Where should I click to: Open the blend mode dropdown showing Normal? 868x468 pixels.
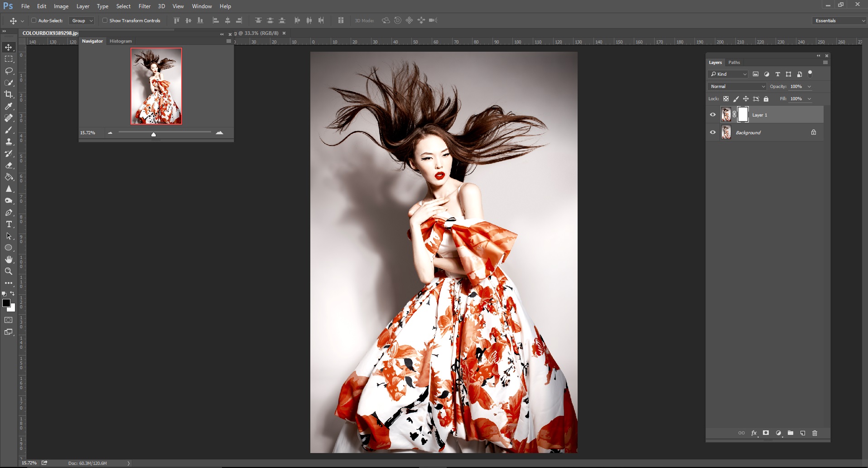[737, 86]
